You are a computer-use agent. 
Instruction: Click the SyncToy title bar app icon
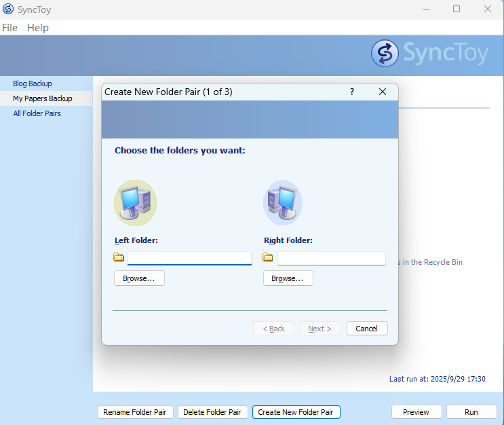[x=8, y=9]
